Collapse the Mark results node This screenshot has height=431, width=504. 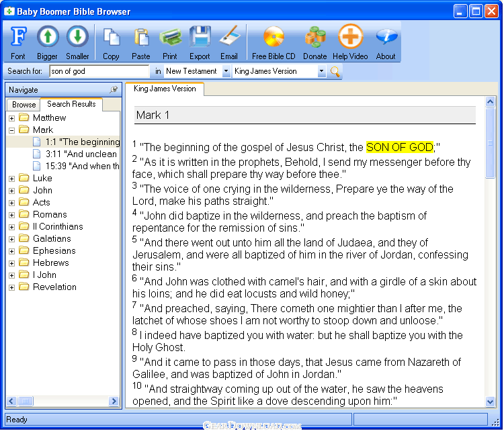pos(11,130)
